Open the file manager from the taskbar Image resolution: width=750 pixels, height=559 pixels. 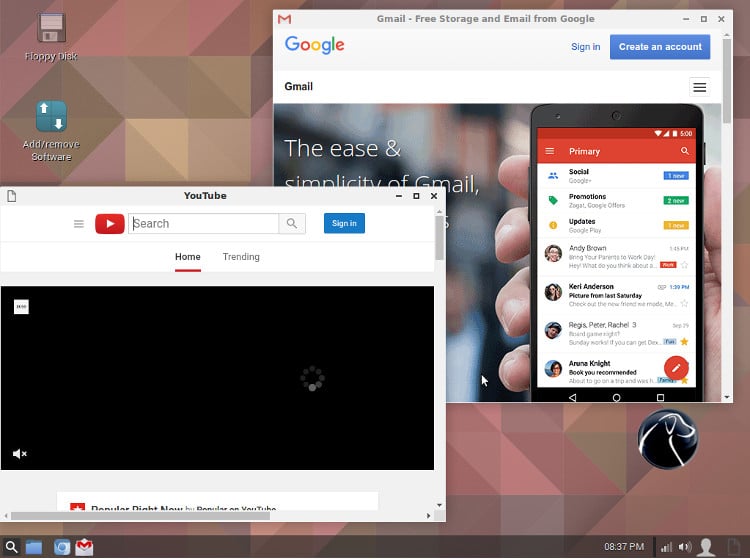[34, 547]
